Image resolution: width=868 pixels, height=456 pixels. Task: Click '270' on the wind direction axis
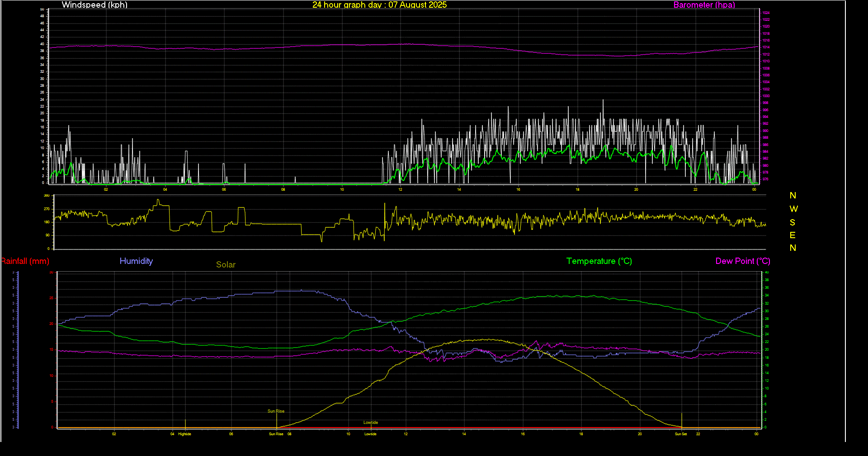tap(47, 209)
